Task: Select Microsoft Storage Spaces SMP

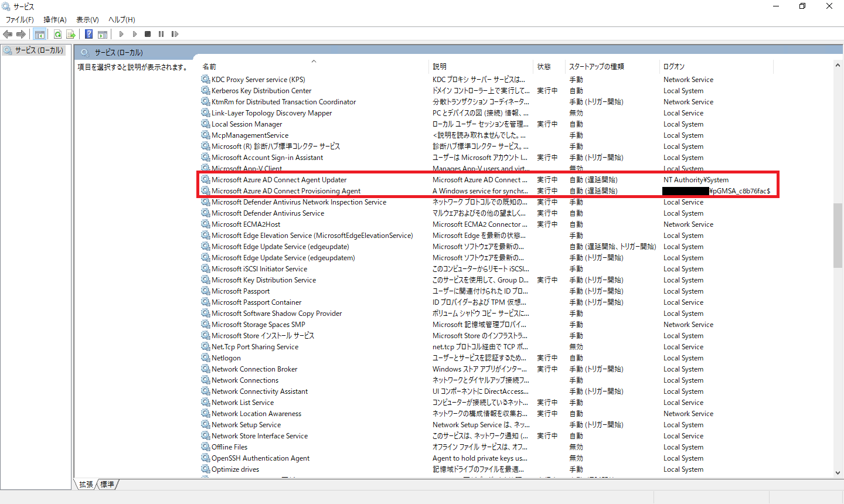Action: (258, 324)
